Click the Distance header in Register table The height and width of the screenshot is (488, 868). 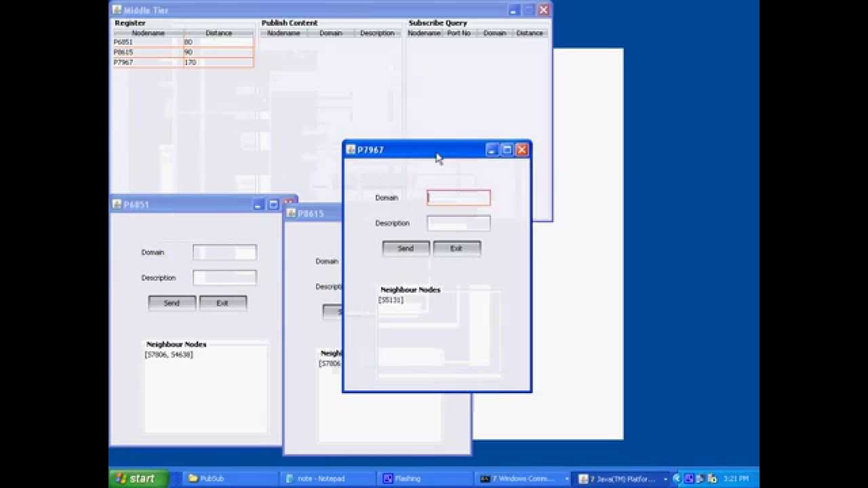[x=218, y=33]
